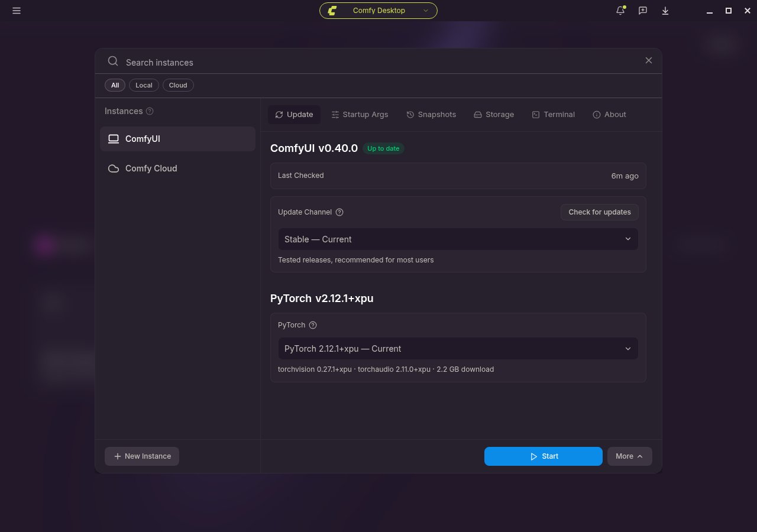Open the Comfy Desktop title dropdown
The image size is (757, 532).
[378, 11]
